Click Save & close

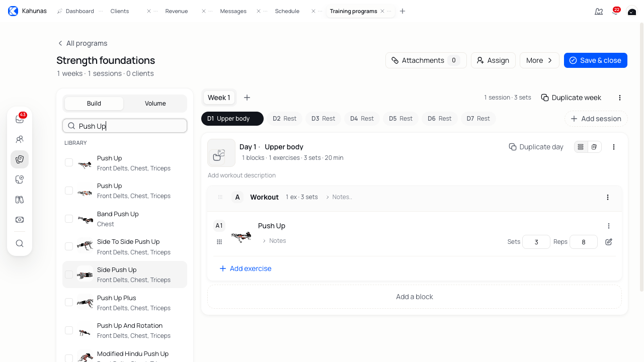pyautogui.click(x=596, y=60)
